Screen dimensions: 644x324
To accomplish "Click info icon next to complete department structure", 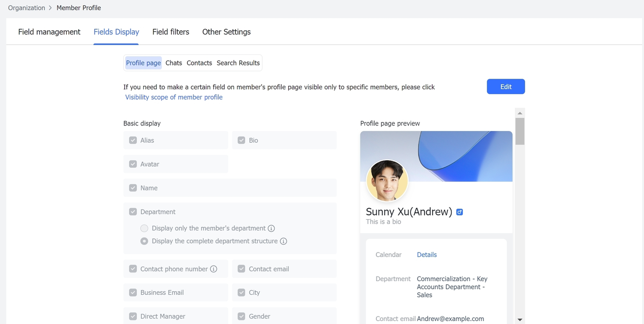I will [x=283, y=241].
